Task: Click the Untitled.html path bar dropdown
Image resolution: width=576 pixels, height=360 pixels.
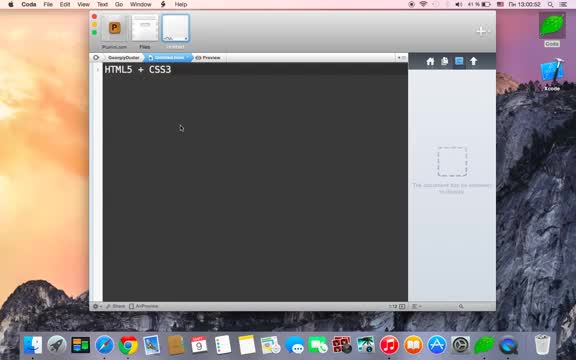Action: tap(169, 58)
